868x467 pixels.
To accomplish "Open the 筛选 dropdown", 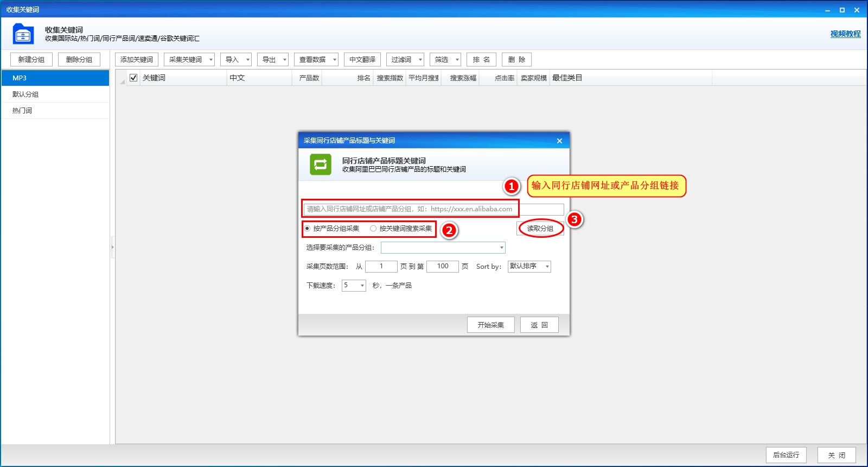I will (445, 60).
